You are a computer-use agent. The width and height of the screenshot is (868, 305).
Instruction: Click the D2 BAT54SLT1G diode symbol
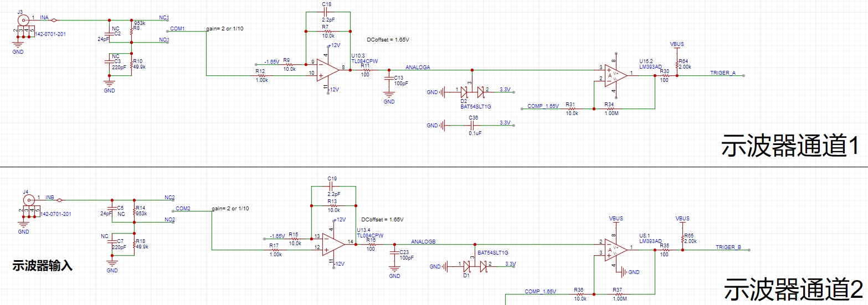pyautogui.click(x=471, y=90)
